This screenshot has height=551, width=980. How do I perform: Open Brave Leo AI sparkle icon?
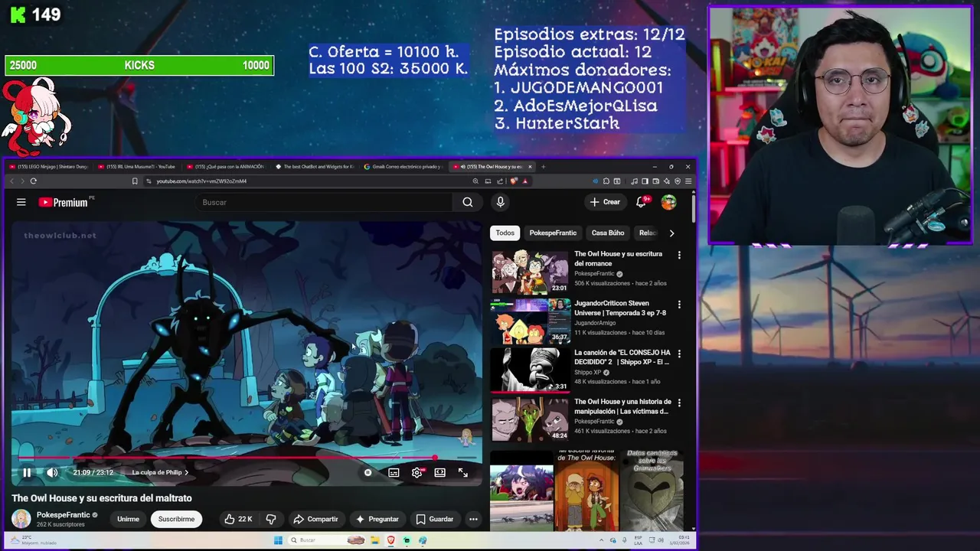tap(667, 181)
